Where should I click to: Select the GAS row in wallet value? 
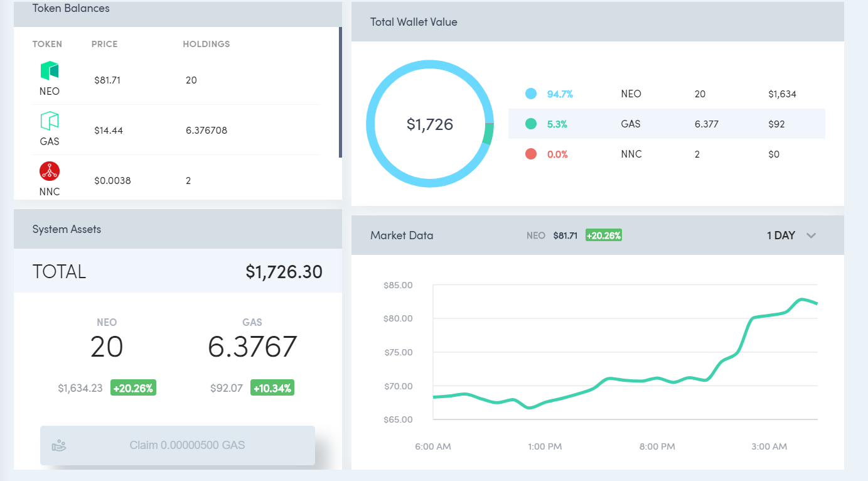click(x=667, y=124)
